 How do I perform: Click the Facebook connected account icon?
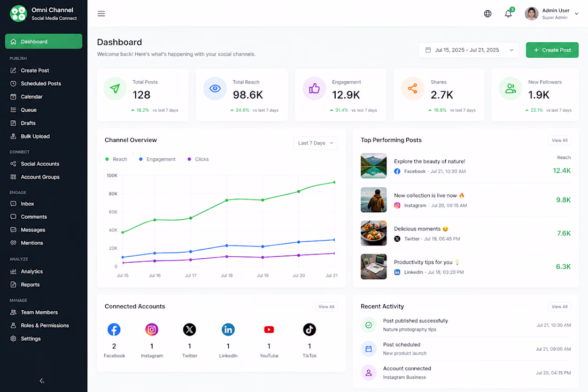click(114, 329)
